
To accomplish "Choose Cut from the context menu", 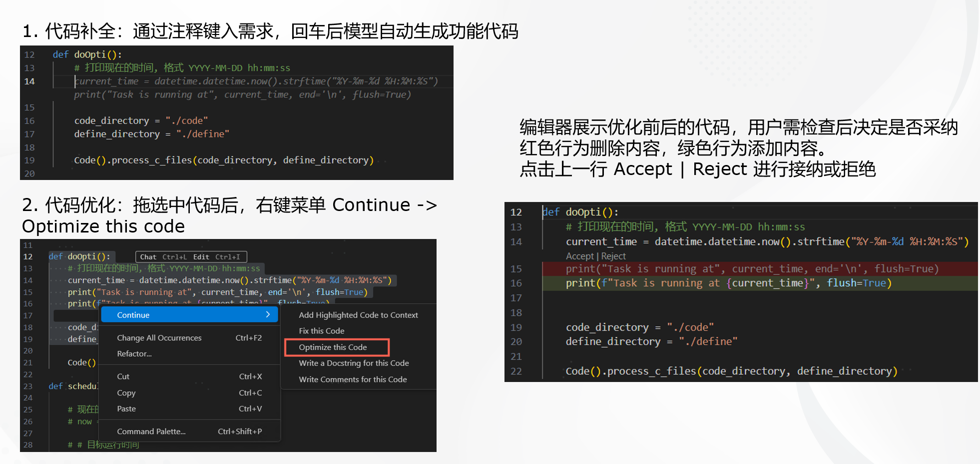I will tap(123, 376).
